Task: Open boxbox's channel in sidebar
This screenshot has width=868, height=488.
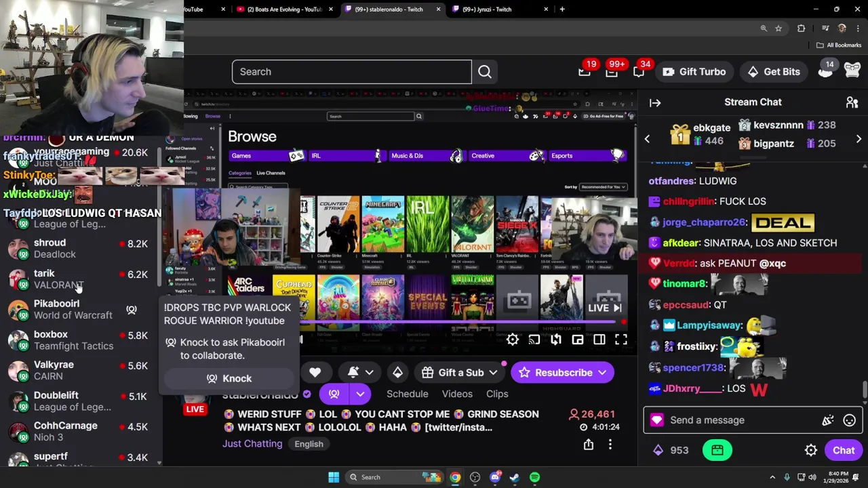Action: point(81,340)
